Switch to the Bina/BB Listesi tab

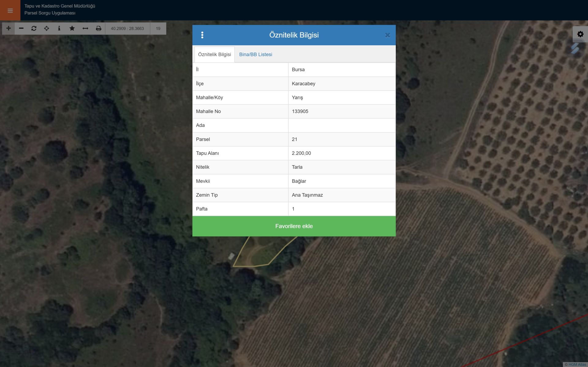point(255,54)
